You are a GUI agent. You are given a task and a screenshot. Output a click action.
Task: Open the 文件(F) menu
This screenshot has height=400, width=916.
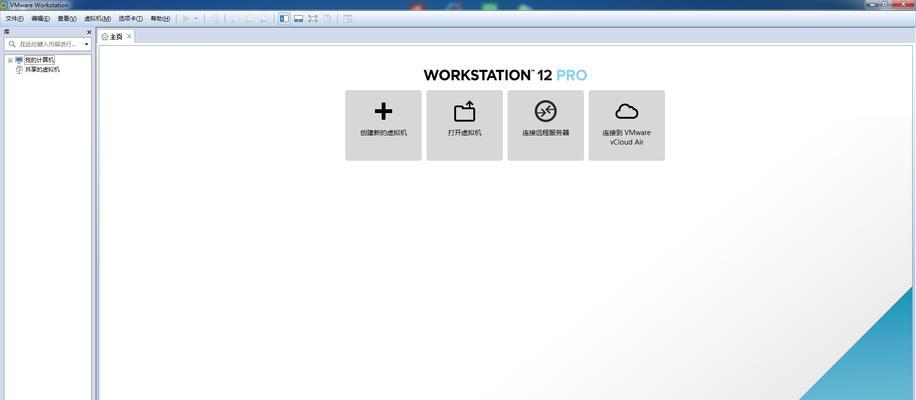[15, 19]
